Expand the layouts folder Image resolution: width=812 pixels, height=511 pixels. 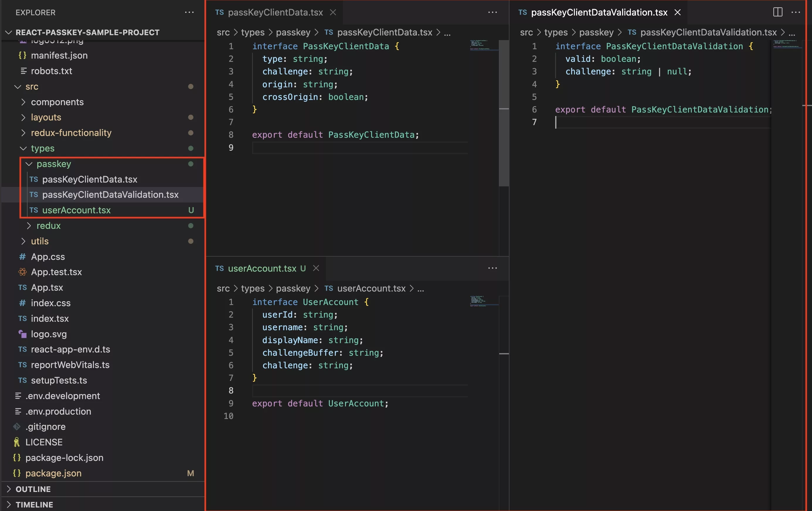23,117
